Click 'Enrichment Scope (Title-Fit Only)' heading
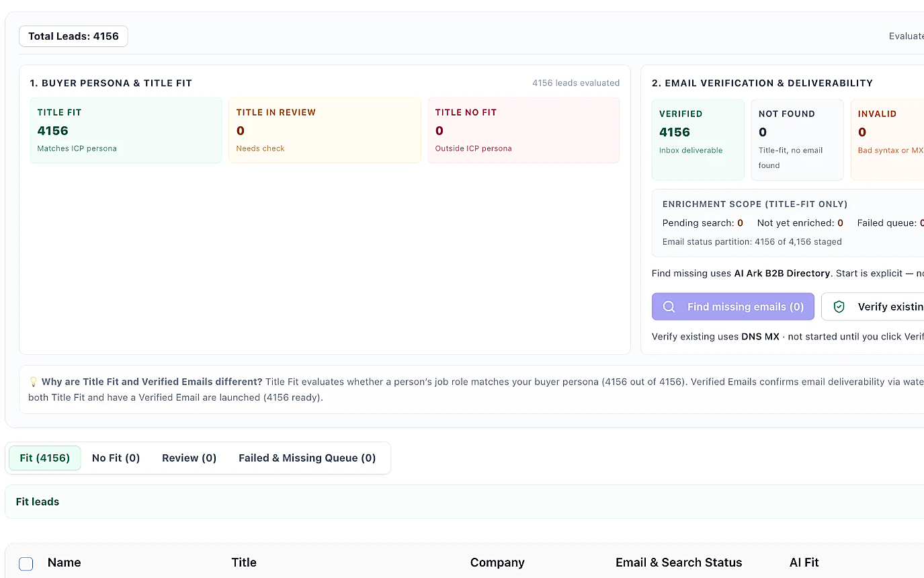Image resolution: width=924 pixels, height=578 pixels. (755, 204)
